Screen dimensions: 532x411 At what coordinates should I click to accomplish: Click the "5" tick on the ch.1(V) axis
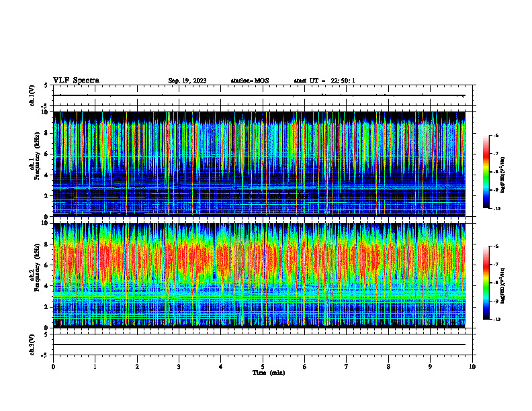point(46,85)
